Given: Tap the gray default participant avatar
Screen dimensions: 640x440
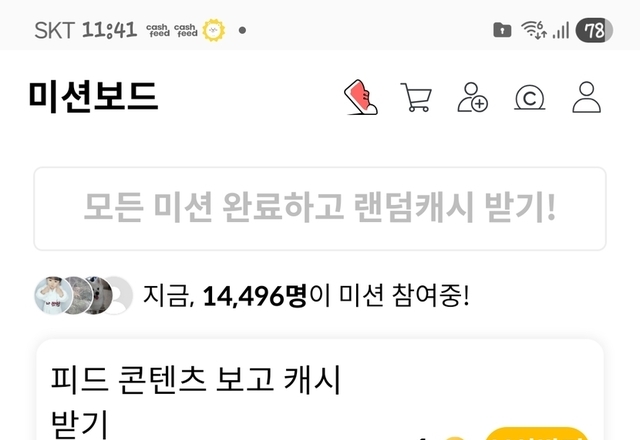Looking at the screenshot, I should point(121,296).
